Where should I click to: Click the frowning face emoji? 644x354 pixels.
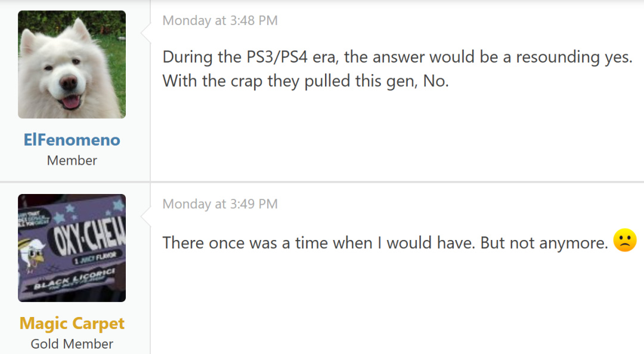624,241
